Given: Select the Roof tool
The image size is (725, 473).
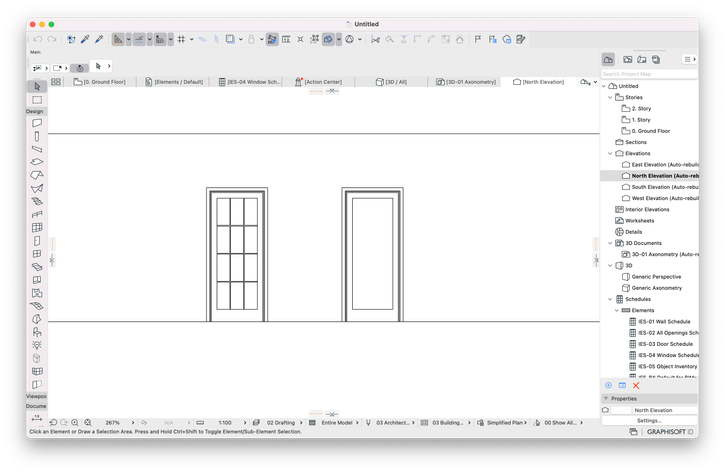Looking at the screenshot, I should (x=37, y=175).
